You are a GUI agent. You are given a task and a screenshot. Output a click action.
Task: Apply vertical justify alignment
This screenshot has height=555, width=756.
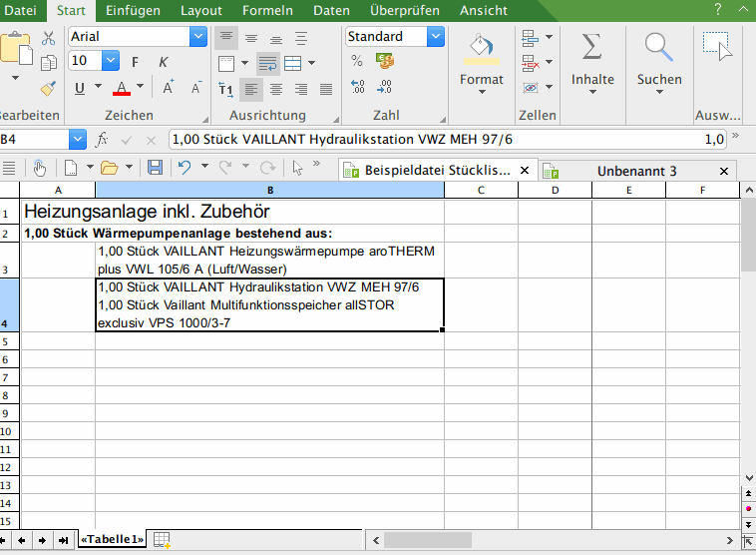click(301, 38)
